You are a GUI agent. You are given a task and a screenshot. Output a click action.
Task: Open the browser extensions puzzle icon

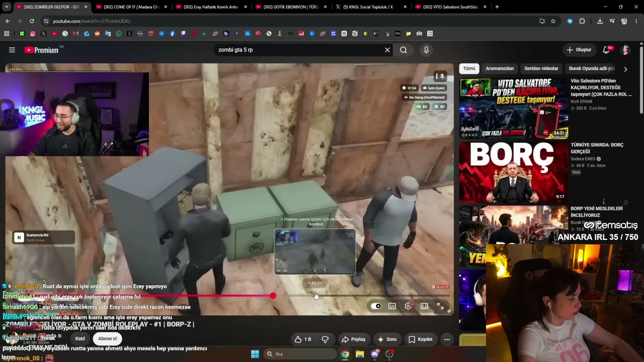pos(582,21)
